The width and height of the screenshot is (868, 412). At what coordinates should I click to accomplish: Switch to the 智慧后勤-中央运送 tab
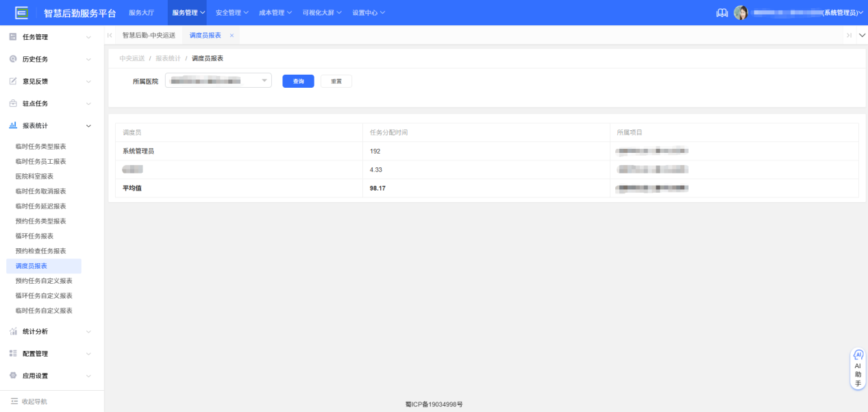tap(149, 36)
